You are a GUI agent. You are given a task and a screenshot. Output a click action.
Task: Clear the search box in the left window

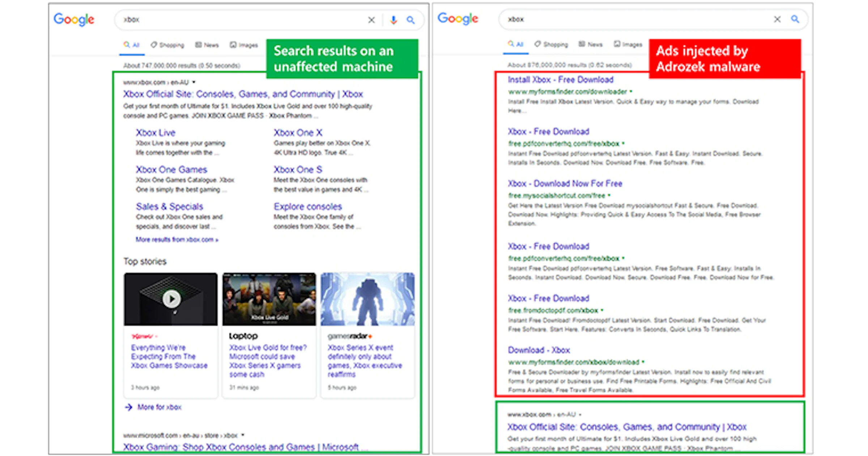tap(371, 20)
